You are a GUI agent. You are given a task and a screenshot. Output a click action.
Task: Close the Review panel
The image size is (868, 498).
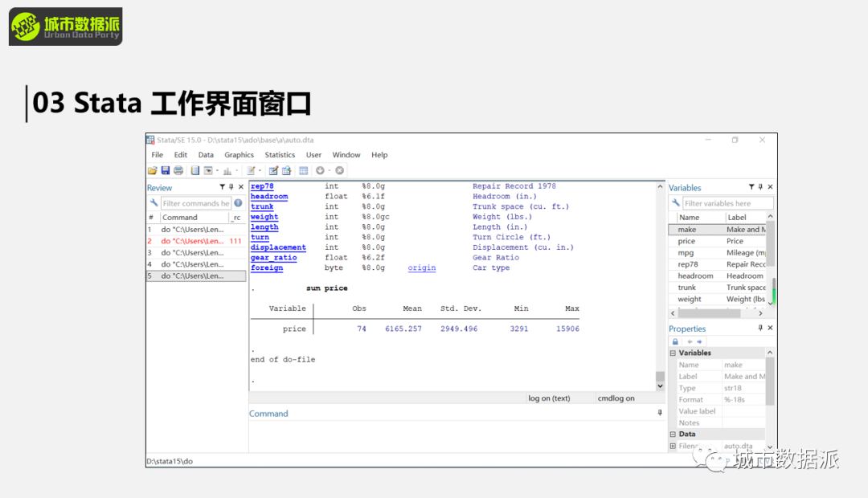click(241, 187)
